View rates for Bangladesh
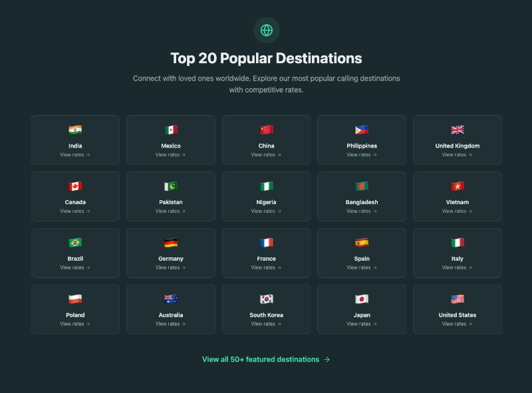The height and width of the screenshot is (393, 532). (x=362, y=211)
